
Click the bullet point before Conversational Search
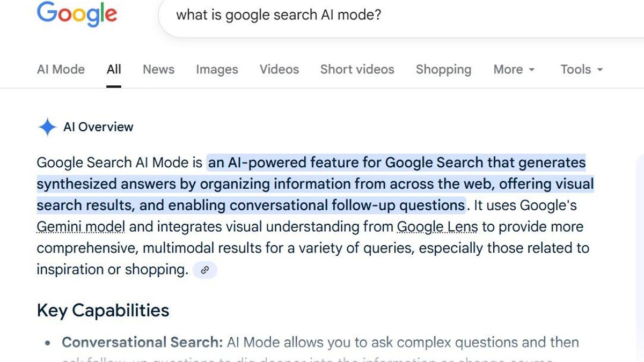[48, 343]
